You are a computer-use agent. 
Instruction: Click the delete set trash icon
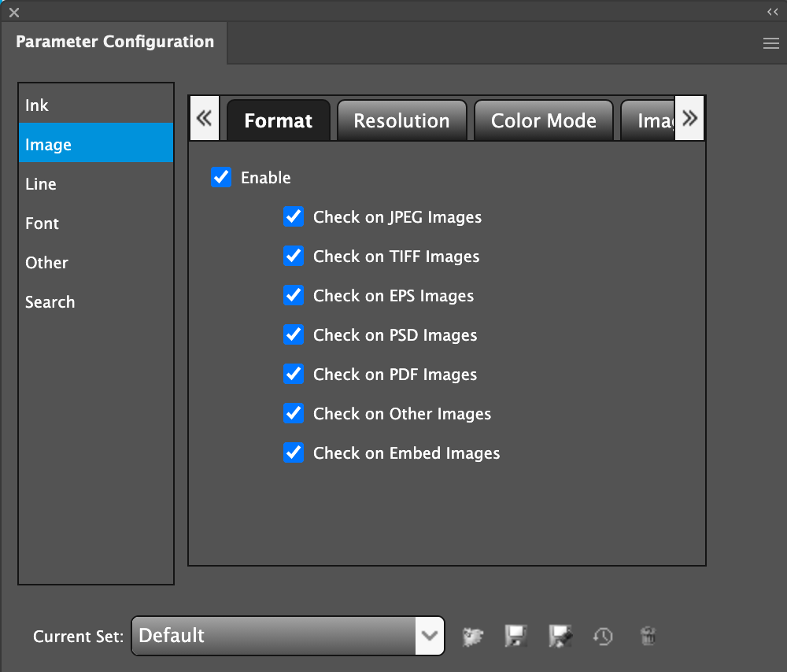(x=648, y=636)
